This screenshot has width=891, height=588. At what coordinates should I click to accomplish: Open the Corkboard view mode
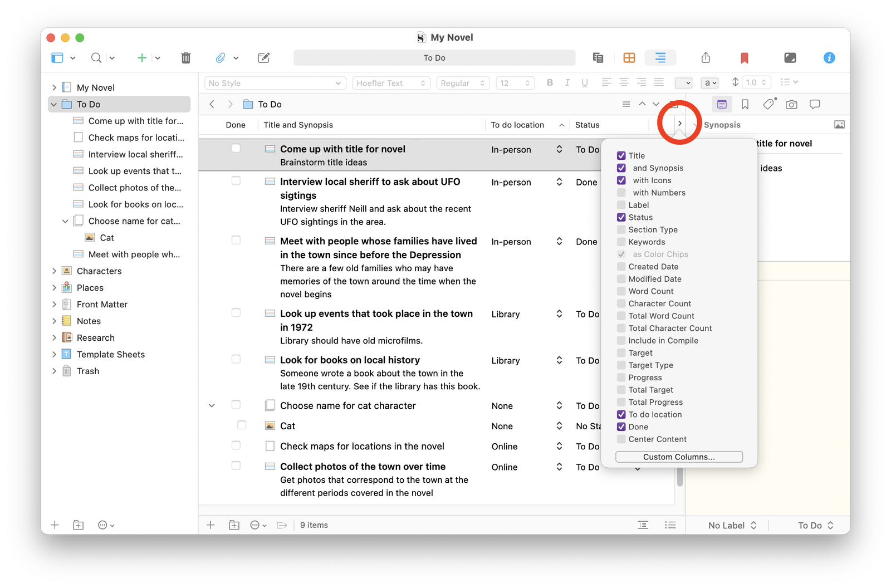coord(629,58)
